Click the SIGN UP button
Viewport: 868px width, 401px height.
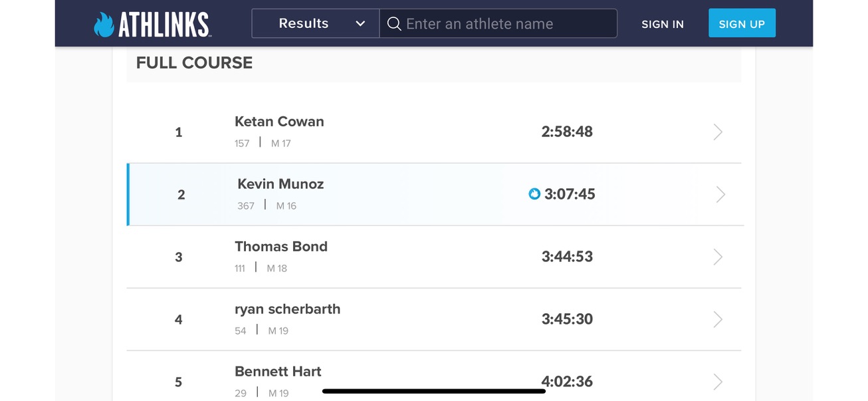click(x=742, y=23)
